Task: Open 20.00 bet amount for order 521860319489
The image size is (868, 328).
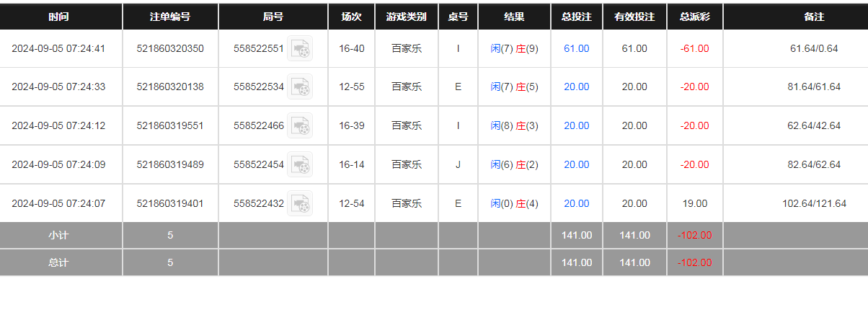Action: click(576, 164)
